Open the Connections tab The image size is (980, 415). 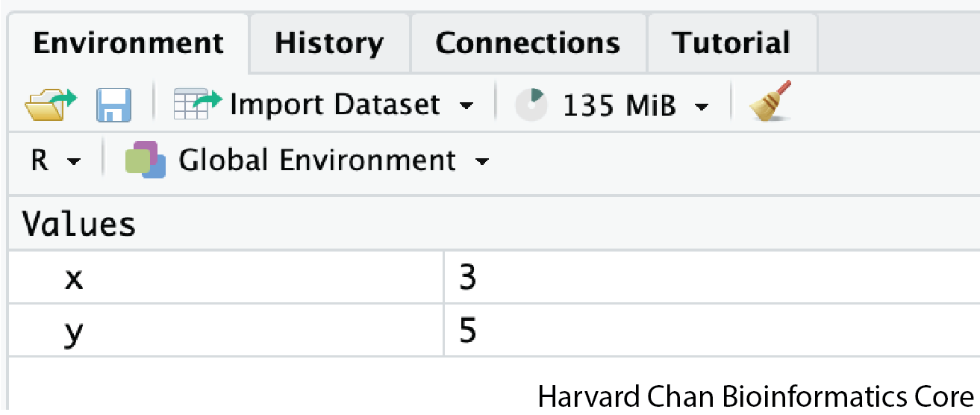click(x=528, y=43)
